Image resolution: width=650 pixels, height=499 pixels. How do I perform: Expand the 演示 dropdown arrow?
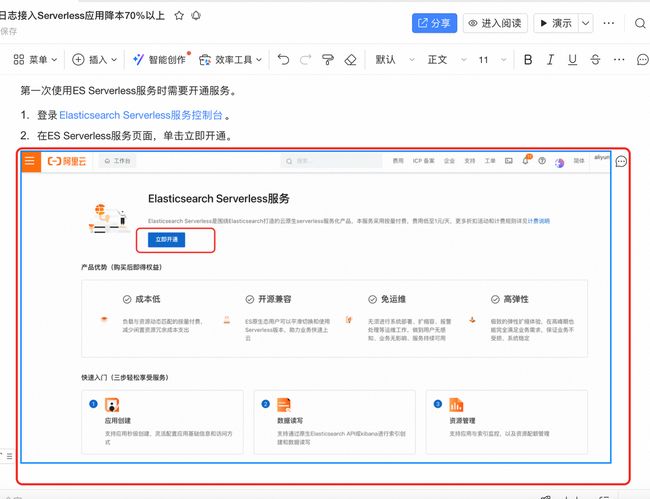[585, 23]
